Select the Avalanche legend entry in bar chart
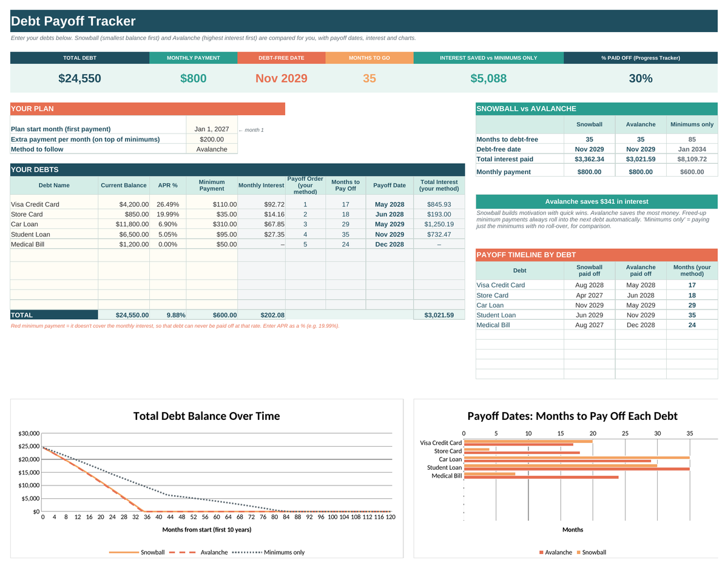This screenshot has height=568, width=728. [556, 552]
